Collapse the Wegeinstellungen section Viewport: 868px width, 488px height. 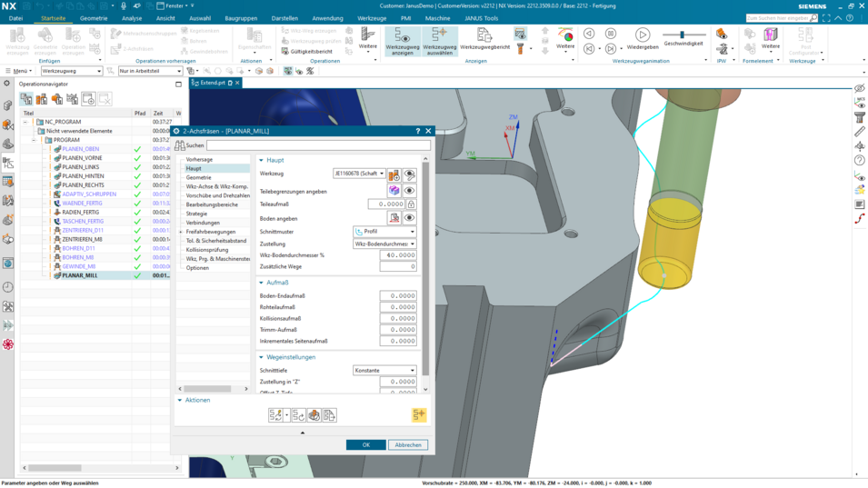261,357
